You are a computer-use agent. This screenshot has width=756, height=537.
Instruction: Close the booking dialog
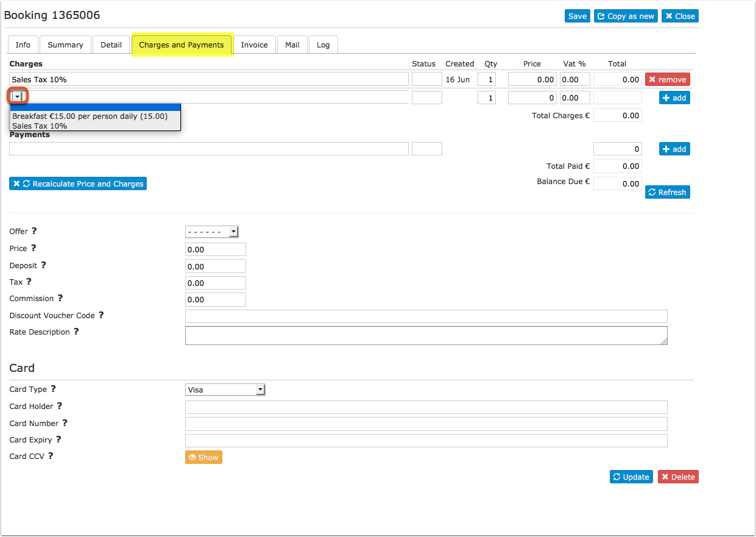pos(680,16)
